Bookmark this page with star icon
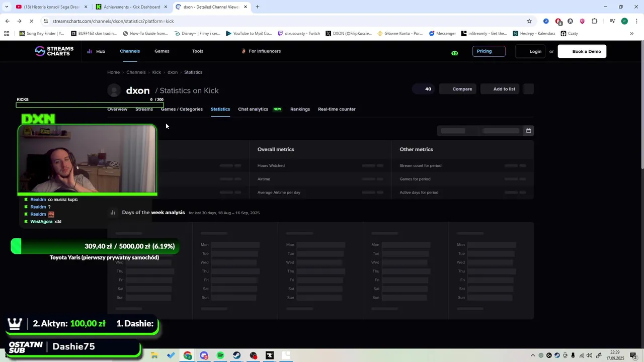The height and width of the screenshot is (362, 644). (x=529, y=21)
